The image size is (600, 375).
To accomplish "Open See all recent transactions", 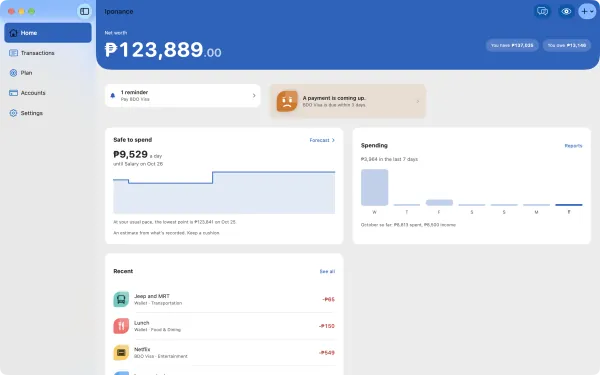I will coord(327,271).
